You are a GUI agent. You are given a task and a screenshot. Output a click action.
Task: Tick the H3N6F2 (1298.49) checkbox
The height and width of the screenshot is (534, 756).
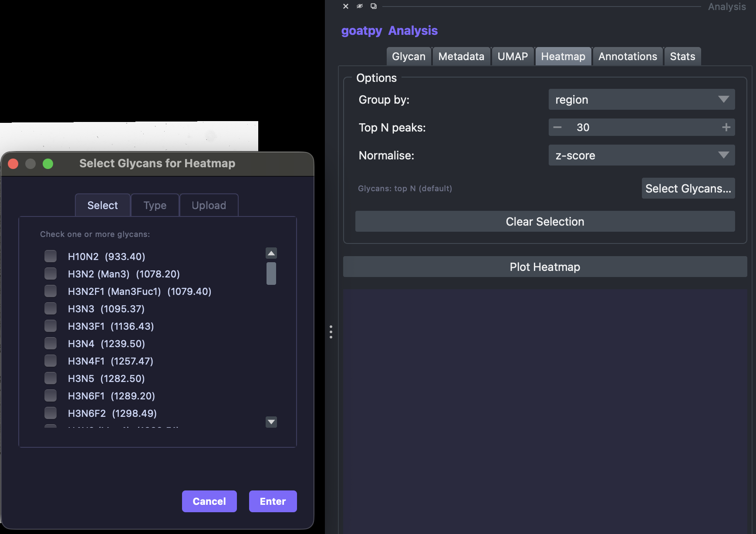coord(51,413)
